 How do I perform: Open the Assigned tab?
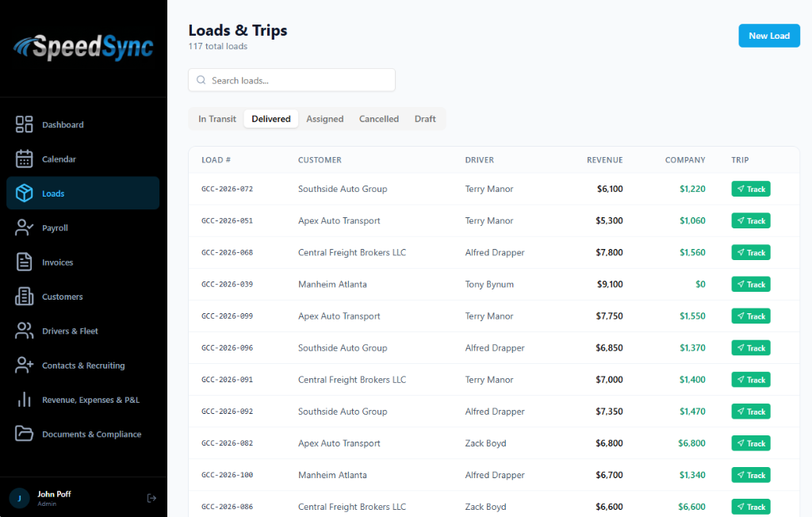pyautogui.click(x=324, y=119)
